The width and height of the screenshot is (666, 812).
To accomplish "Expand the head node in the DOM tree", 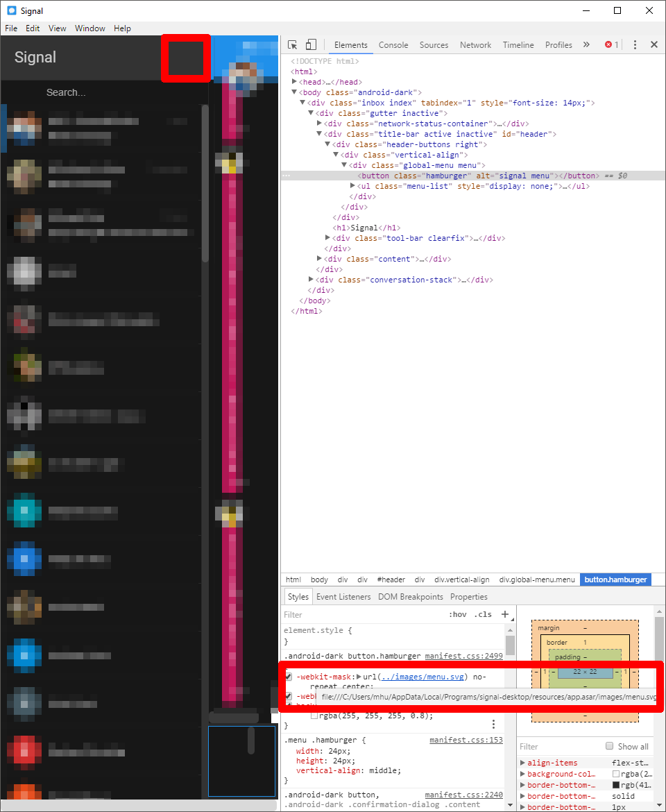I will point(295,81).
